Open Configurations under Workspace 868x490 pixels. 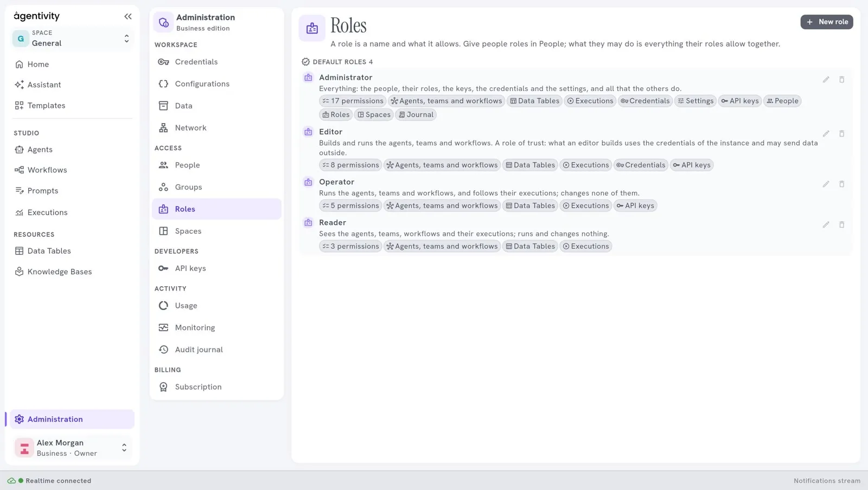(x=216, y=84)
